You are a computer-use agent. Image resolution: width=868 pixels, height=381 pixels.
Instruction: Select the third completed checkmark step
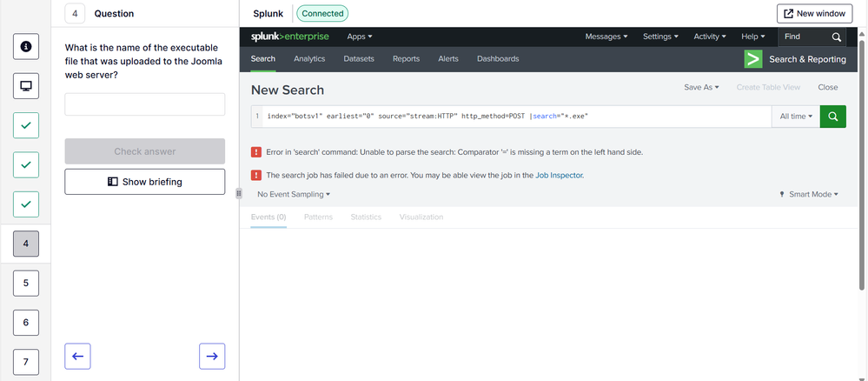pos(26,204)
